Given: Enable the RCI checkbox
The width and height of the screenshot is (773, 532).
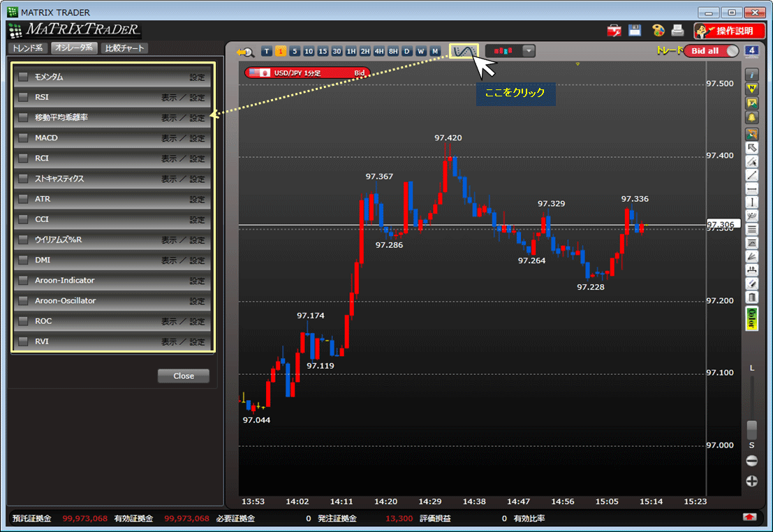Looking at the screenshot, I should pos(23,158).
